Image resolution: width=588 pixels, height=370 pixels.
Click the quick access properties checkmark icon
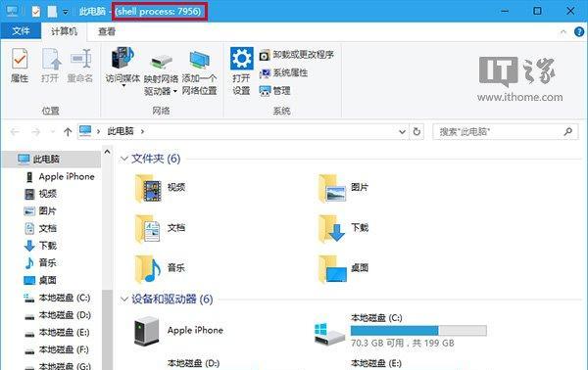coord(35,12)
